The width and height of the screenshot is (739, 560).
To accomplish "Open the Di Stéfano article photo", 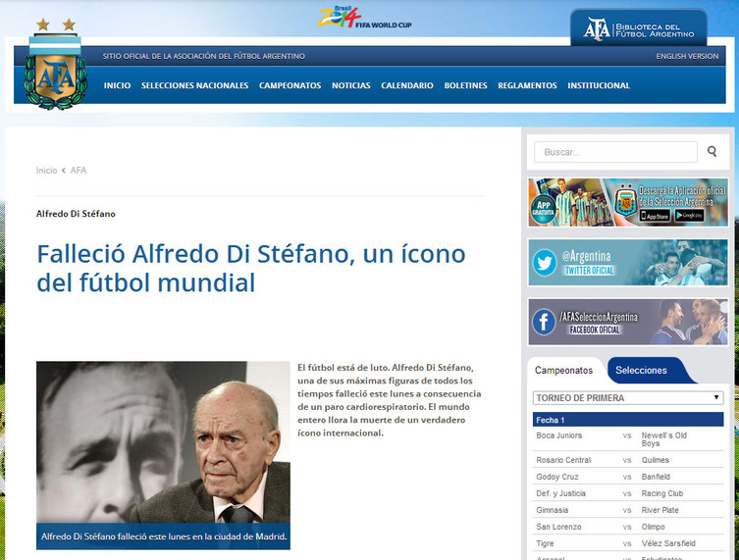I will [x=163, y=444].
